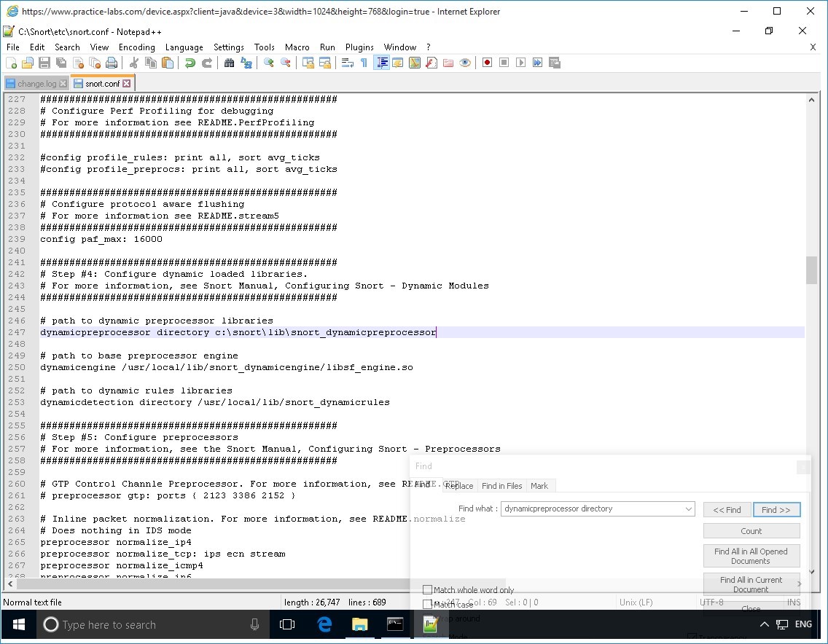Enable the Match case checkbox

(x=428, y=604)
